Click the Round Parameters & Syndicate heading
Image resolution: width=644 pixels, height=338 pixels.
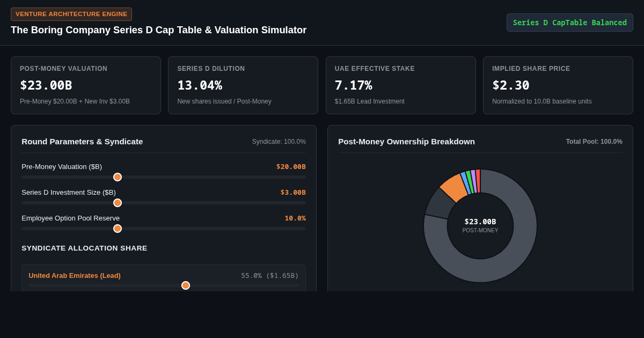pos(82,141)
